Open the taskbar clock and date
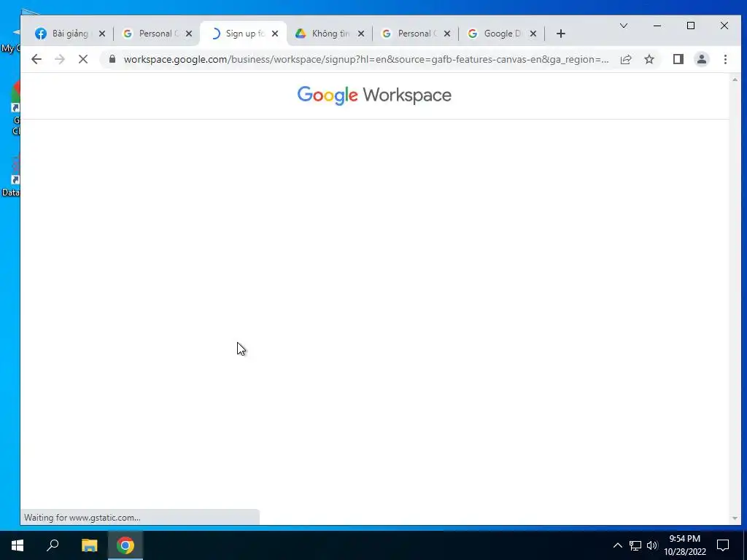Viewport: 747px width, 560px height. click(684, 545)
